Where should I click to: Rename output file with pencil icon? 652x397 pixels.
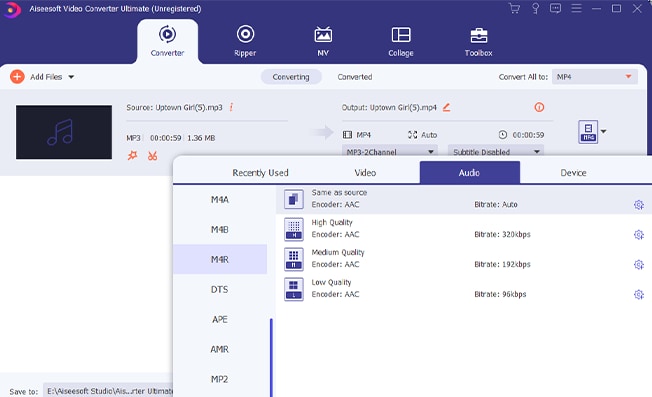coord(447,107)
